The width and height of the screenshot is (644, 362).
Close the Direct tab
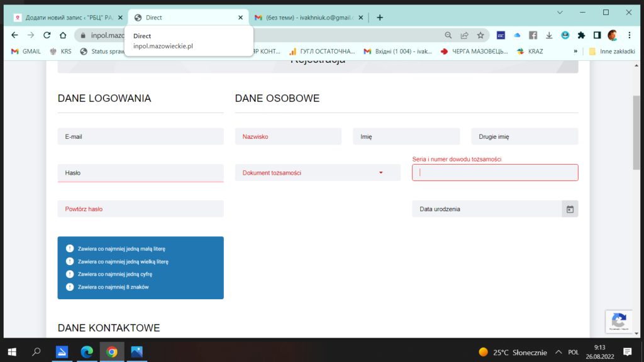(240, 18)
